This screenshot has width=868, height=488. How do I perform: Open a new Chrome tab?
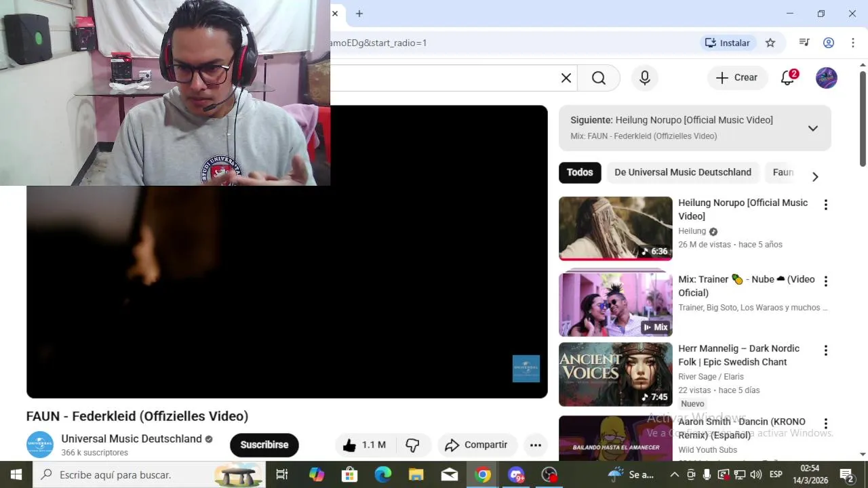tap(359, 14)
